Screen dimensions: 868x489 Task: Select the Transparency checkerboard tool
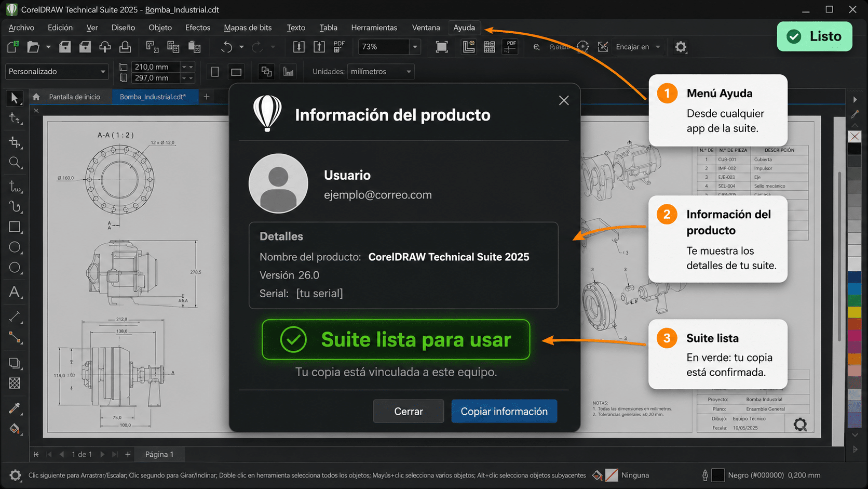click(15, 383)
